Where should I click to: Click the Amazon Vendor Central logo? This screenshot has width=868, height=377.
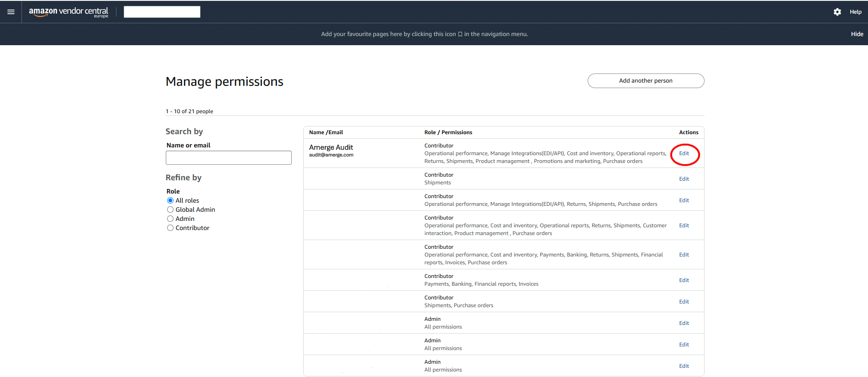coord(68,12)
